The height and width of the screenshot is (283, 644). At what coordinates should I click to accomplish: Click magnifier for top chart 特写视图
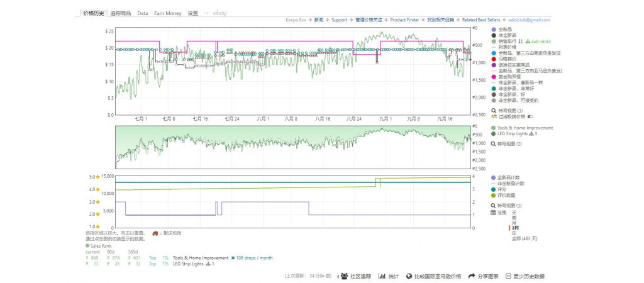[x=493, y=110]
